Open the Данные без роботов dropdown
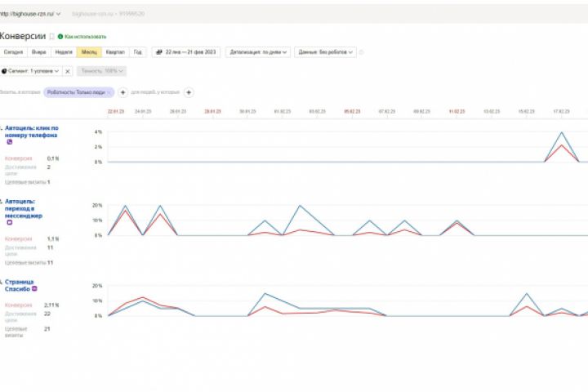The height and width of the screenshot is (392, 588). click(x=325, y=52)
